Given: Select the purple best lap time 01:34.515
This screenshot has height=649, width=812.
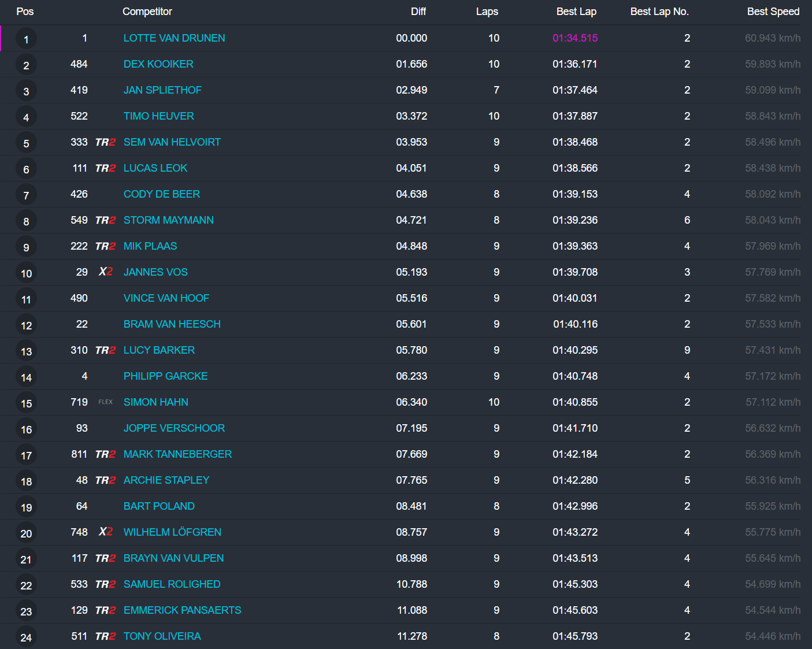Looking at the screenshot, I should coord(574,38).
